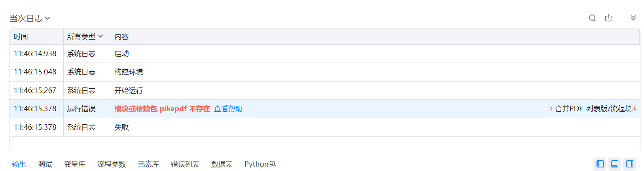Collapse the log panel with double-chevron icon
The image size is (644, 171).
coord(633,18)
